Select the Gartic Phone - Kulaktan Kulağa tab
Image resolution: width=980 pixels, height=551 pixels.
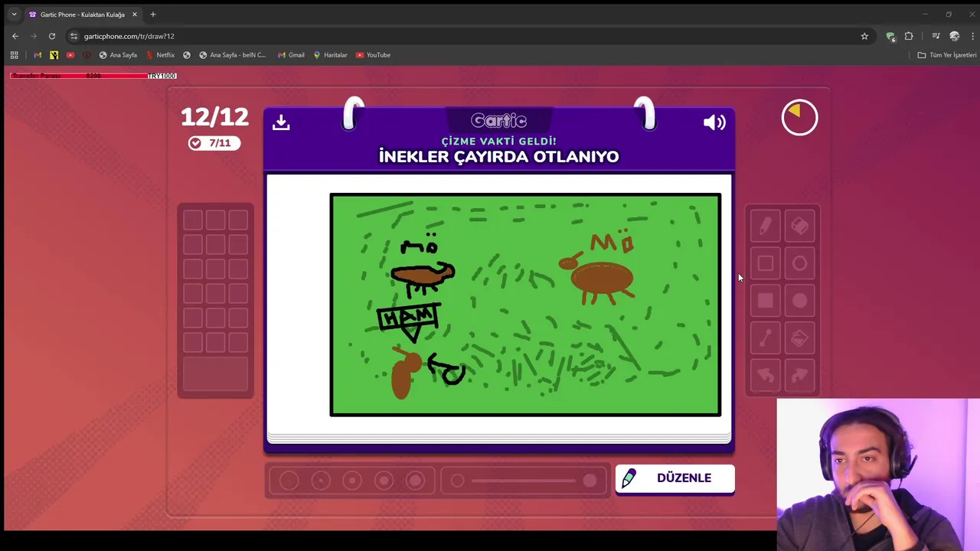click(83, 15)
